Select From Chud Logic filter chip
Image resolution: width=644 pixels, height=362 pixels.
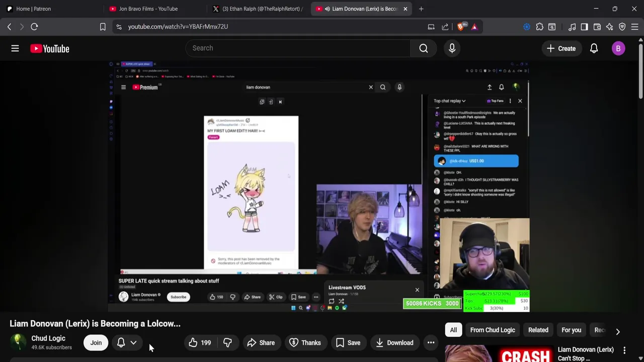(493, 330)
